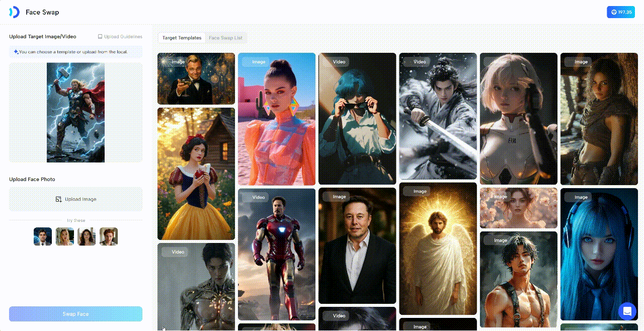The height and width of the screenshot is (331, 644).
Task: Select the Snow White template image
Action: (x=196, y=174)
